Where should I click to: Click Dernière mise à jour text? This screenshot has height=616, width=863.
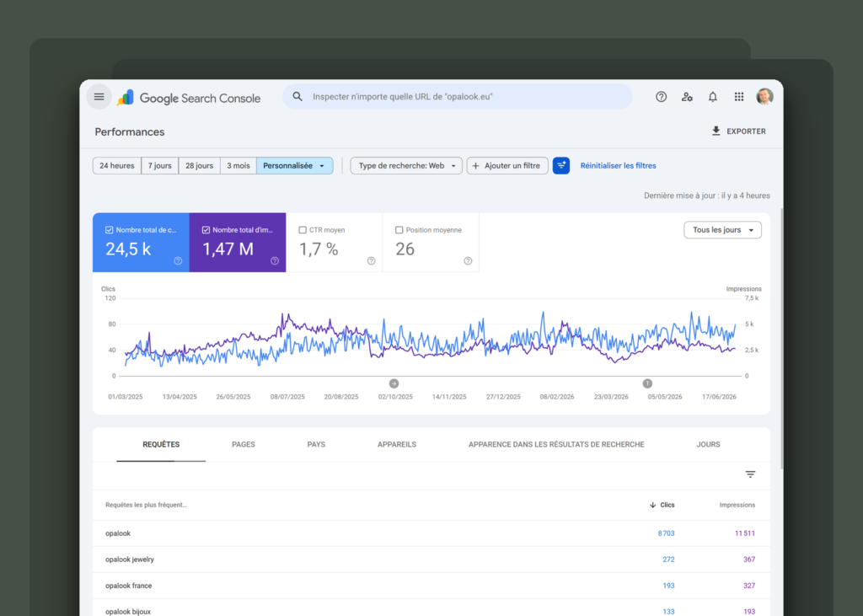pyautogui.click(x=707, y=196)
